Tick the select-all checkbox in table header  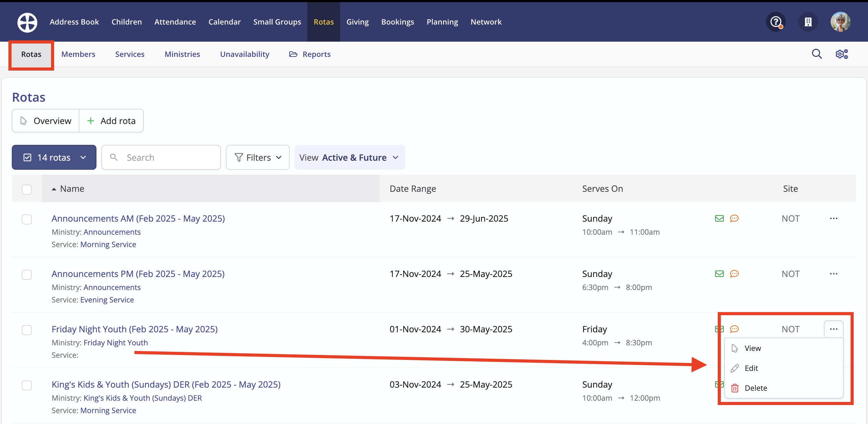[27, 189]
